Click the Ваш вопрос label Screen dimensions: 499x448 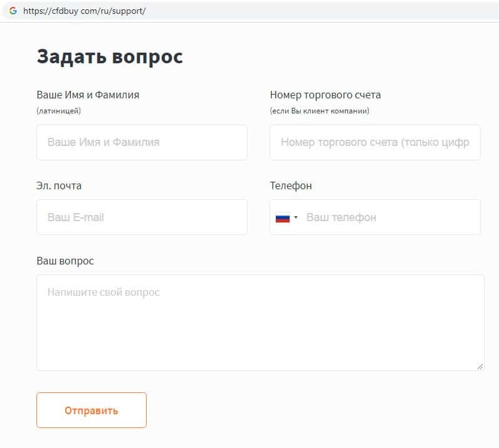pos(65,261)
